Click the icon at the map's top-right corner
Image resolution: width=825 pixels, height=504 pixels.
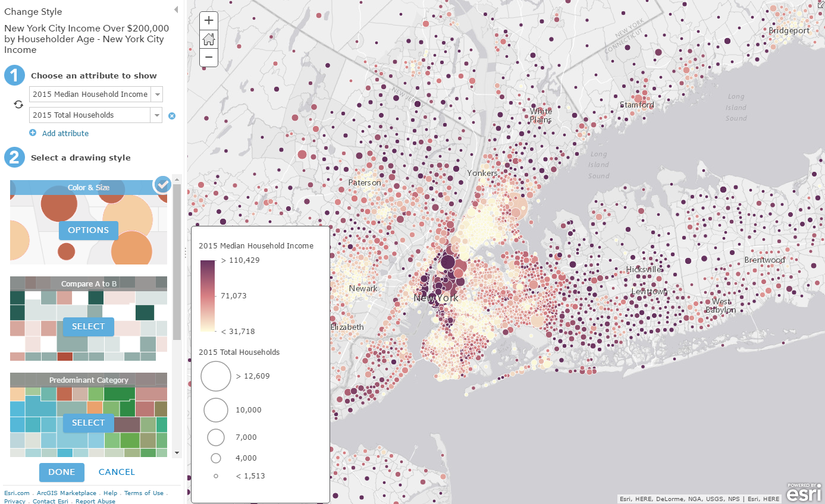(820, 5)
